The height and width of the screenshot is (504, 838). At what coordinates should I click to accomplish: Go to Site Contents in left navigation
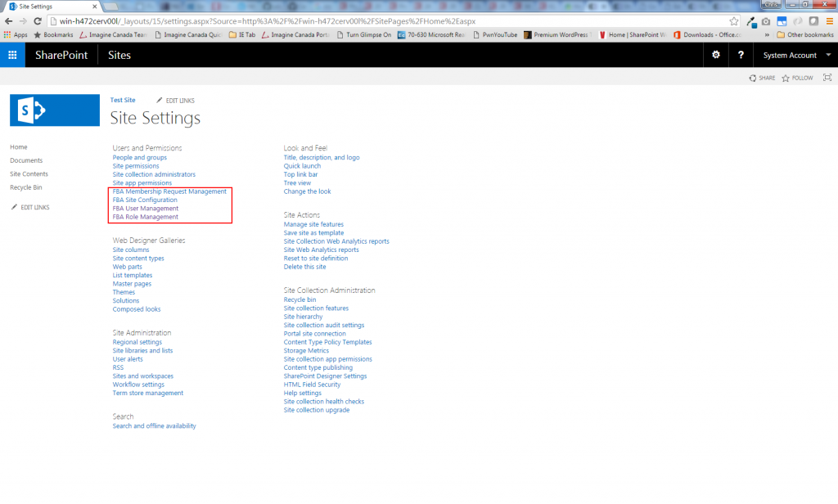coord(29,173)
